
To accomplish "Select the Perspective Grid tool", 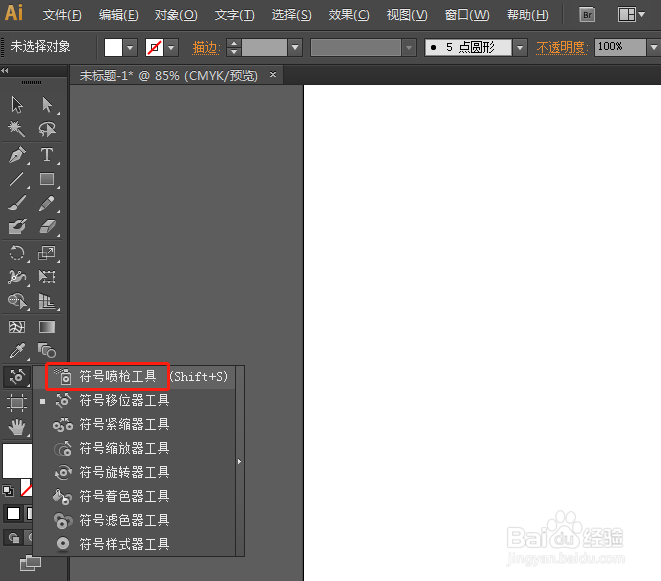I will point(47,301).
